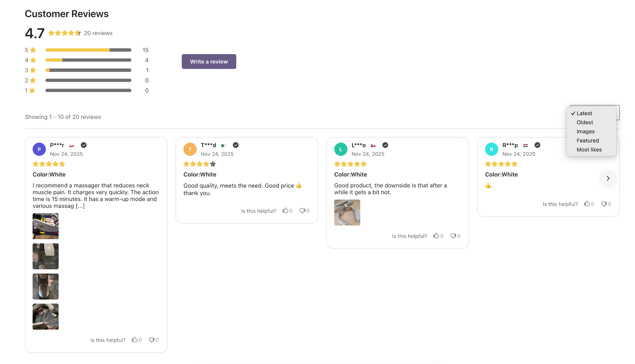The image size is (635, 364).
Task: Select Latest sort option
Action: (584, 113)
